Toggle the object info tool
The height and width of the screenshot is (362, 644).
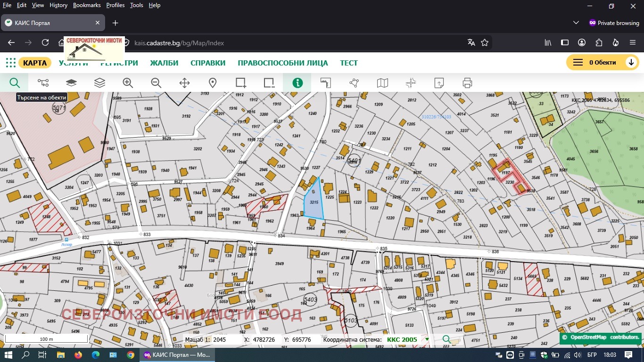click(297, 83)
